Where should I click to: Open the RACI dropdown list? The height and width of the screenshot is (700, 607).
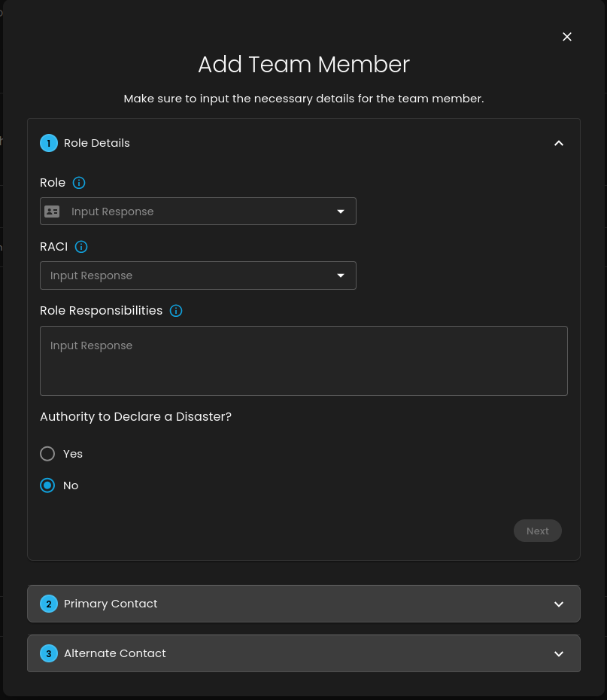tap(341, 275)
